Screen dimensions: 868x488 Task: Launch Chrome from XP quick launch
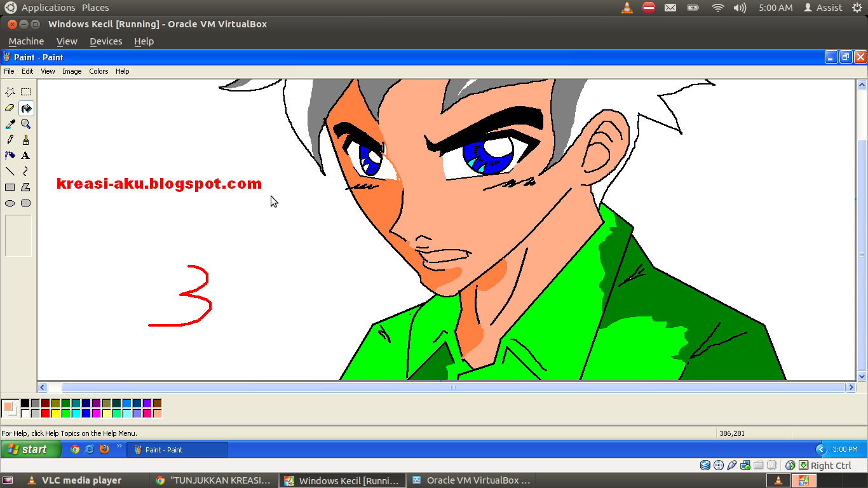tap(75, 449)
